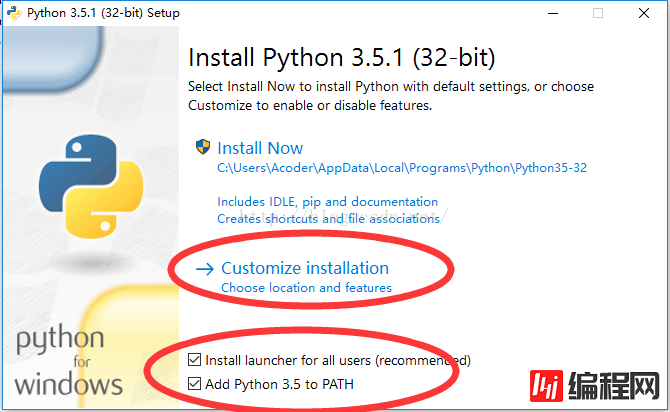This screenshot has height=412, width=670.
Task: Click the default install path text
Action: point(402,168)
